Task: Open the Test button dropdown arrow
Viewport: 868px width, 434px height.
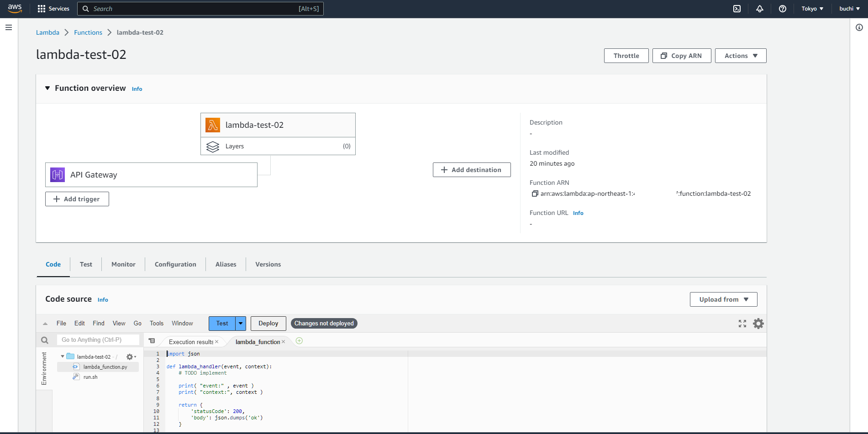Action: pos(241,324)
